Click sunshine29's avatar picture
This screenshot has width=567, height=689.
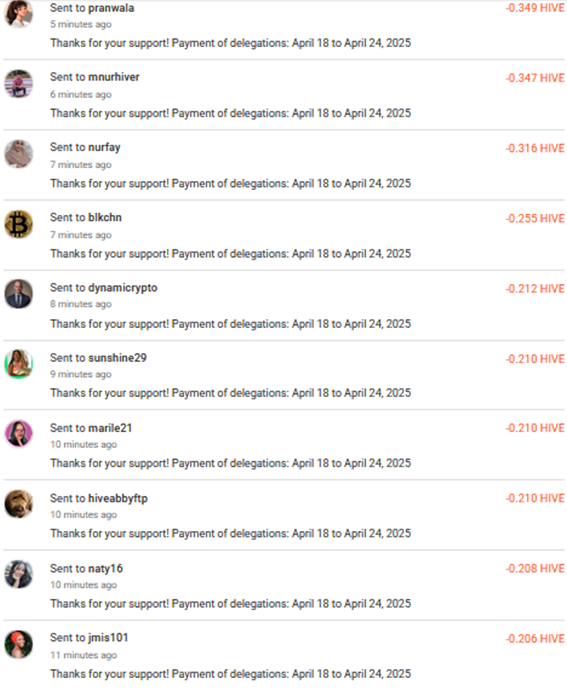[x=18, y=364]
